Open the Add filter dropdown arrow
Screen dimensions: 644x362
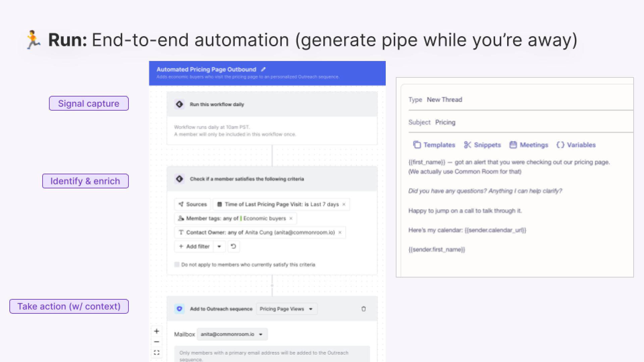(219, 246)
